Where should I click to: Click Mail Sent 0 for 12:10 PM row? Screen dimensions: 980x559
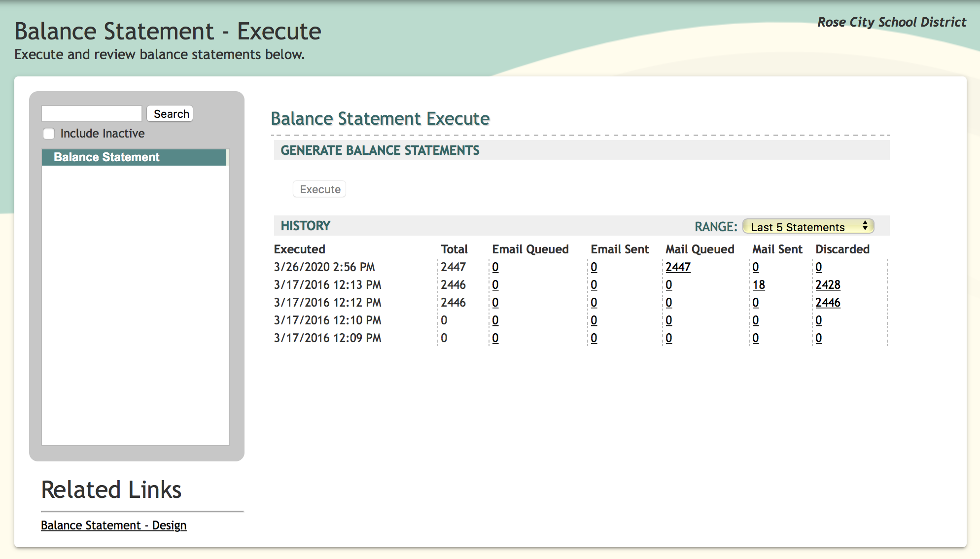(756, 320)
